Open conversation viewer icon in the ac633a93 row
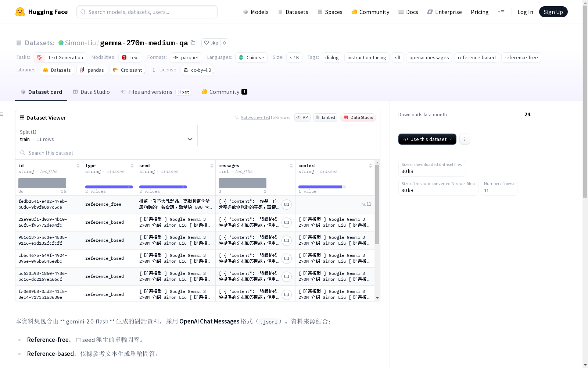Image resolution: width=588 pixels, height=368 pixels. pos(287,277)
